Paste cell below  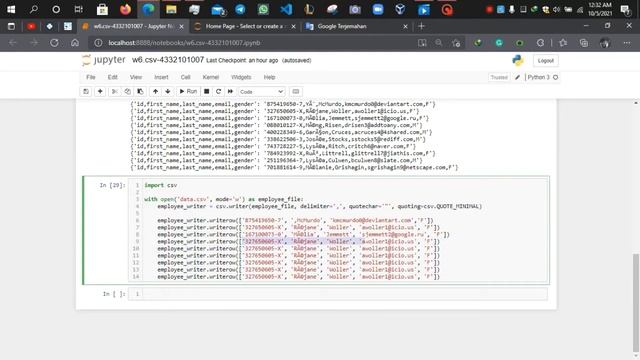(140, 91)
